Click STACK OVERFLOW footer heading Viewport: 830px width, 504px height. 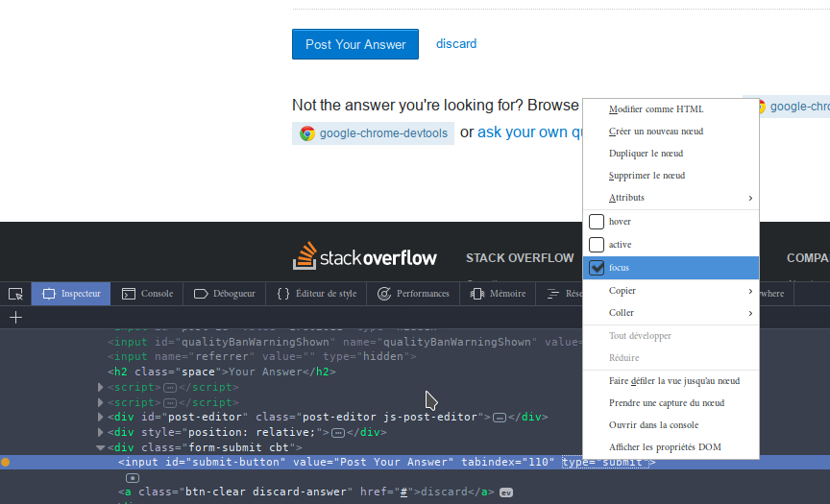point(520,258)
